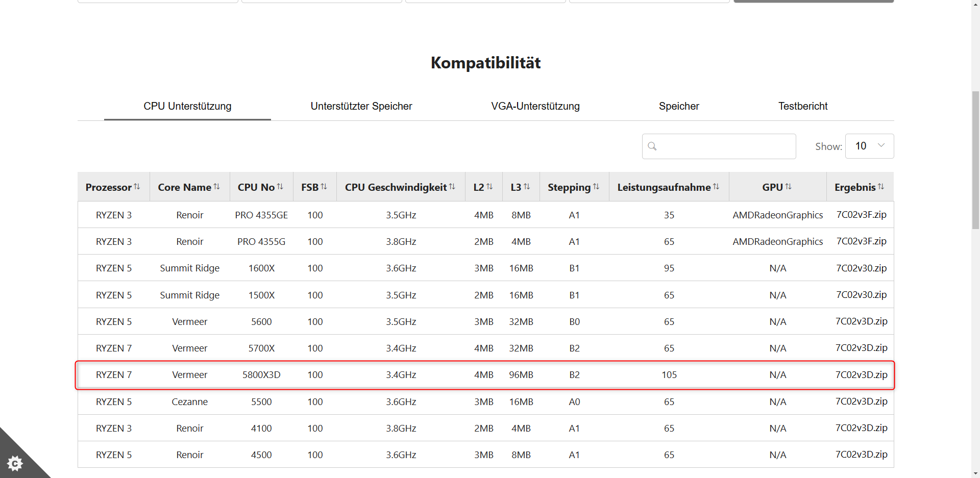Viewport: 980px width, 478px height.
Task: Download 7C02v3F.zip for PRO 4355G
Action: pos(861,241)
